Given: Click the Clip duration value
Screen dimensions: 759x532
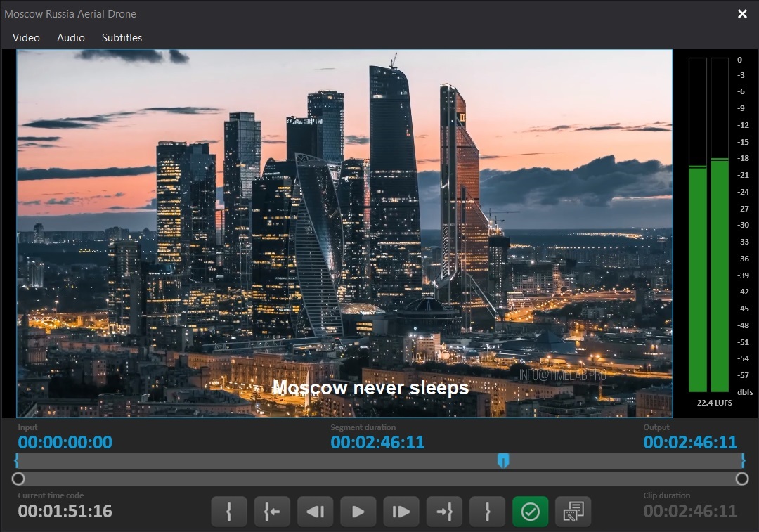Looking at the screenshot, I should 690,511.
